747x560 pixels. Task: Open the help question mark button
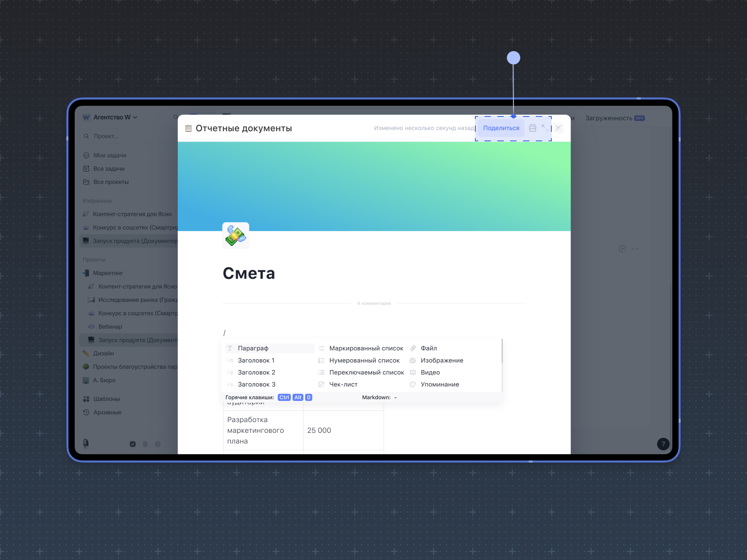pyautogui.click(x=663, y=444)
